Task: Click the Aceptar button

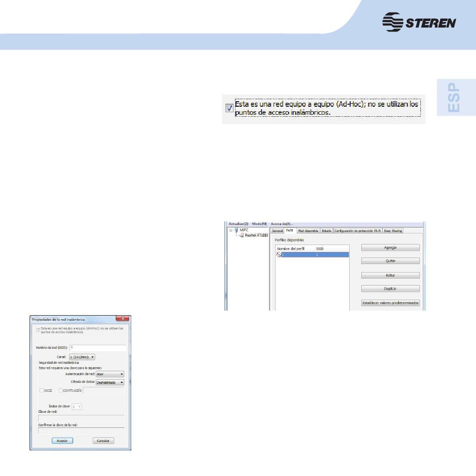Action: (x=62, y=441)
